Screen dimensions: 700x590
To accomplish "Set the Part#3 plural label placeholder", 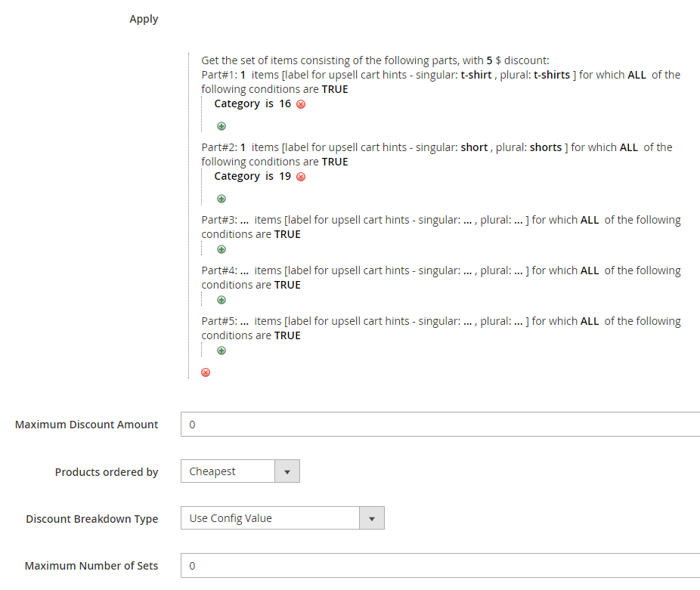I will point(519,221).
